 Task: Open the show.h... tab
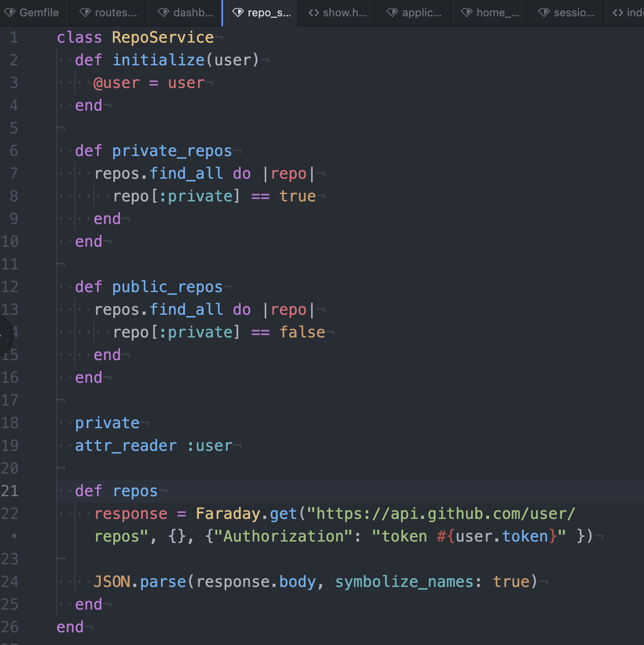tap(337, 13)
